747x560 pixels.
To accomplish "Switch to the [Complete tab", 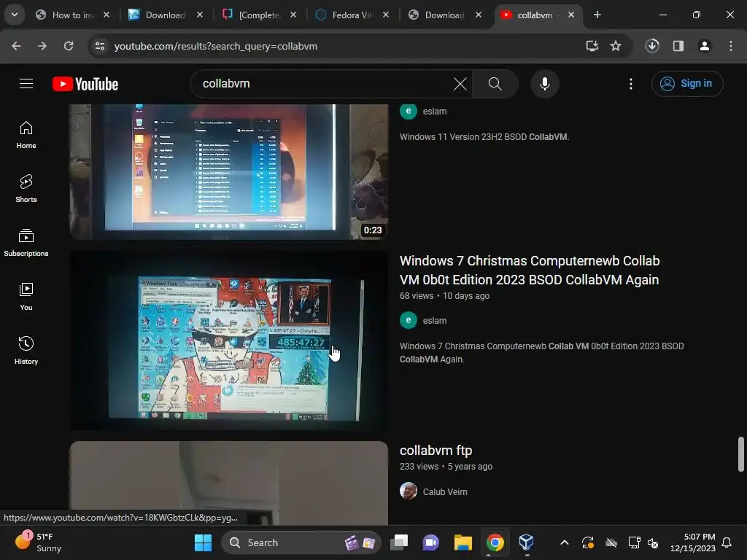I will tap(259, 15).
